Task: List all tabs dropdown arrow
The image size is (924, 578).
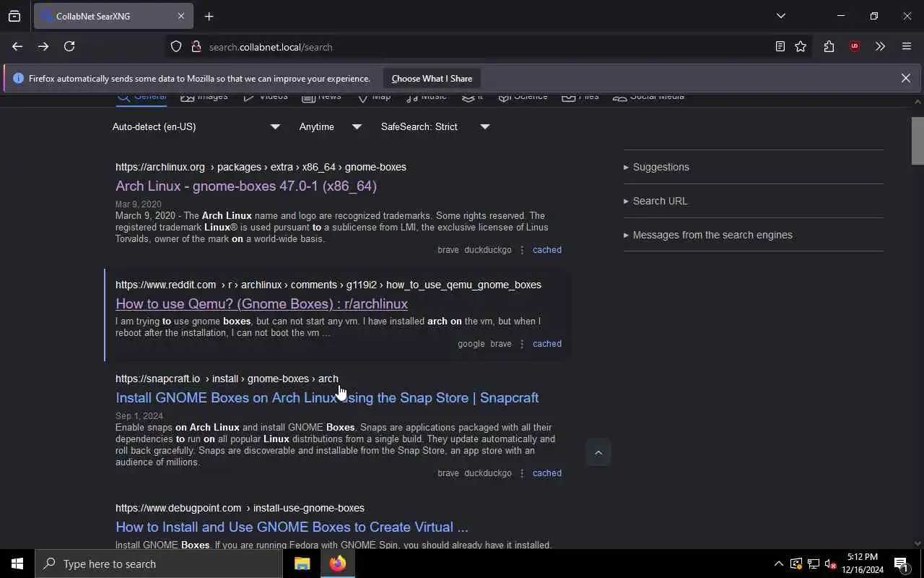Action: (780, 16)
